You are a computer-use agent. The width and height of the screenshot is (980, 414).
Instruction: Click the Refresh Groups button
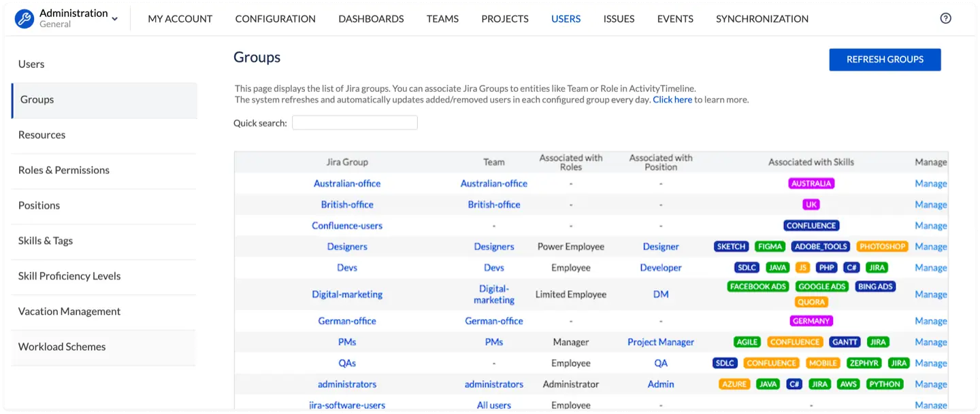coord(885,60)
